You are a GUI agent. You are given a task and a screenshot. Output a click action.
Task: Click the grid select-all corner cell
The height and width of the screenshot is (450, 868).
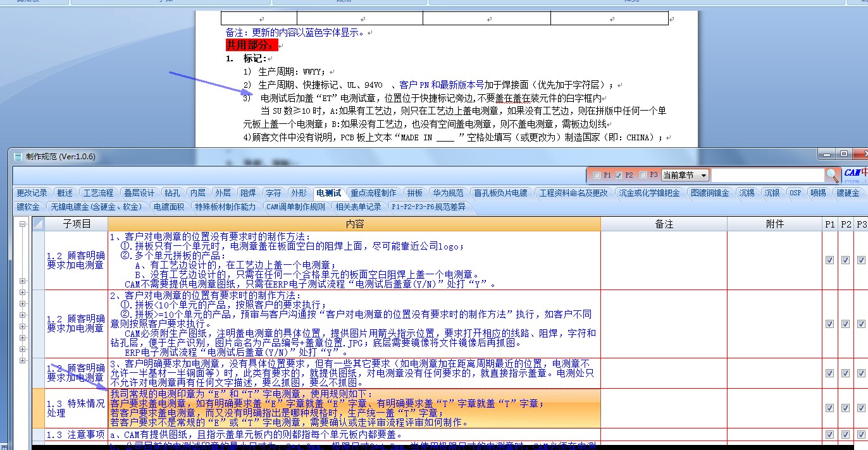38,224
